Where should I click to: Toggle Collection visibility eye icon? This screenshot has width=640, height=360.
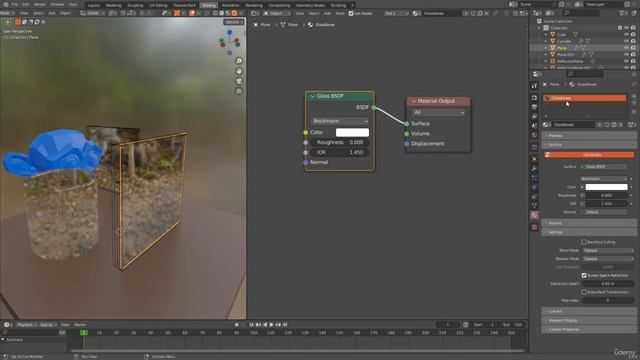pos(627,28)
